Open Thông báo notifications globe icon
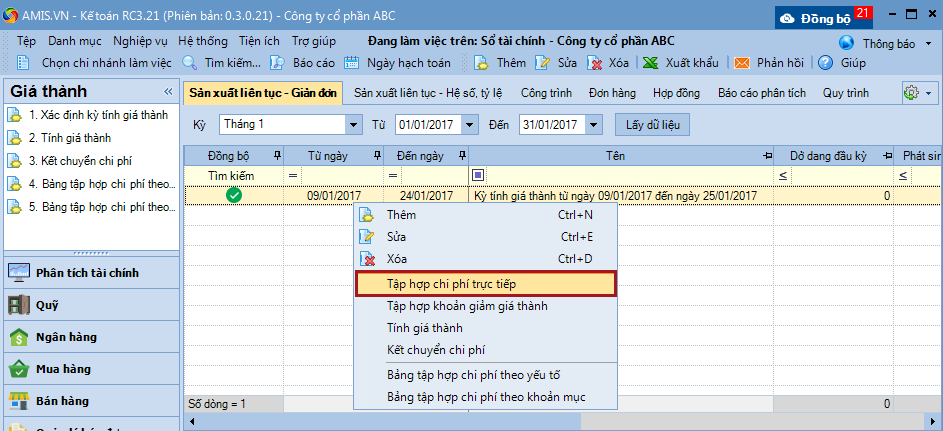Image resolution: width=943 pixels, height=431 pixels. click(x=847, y=43)
